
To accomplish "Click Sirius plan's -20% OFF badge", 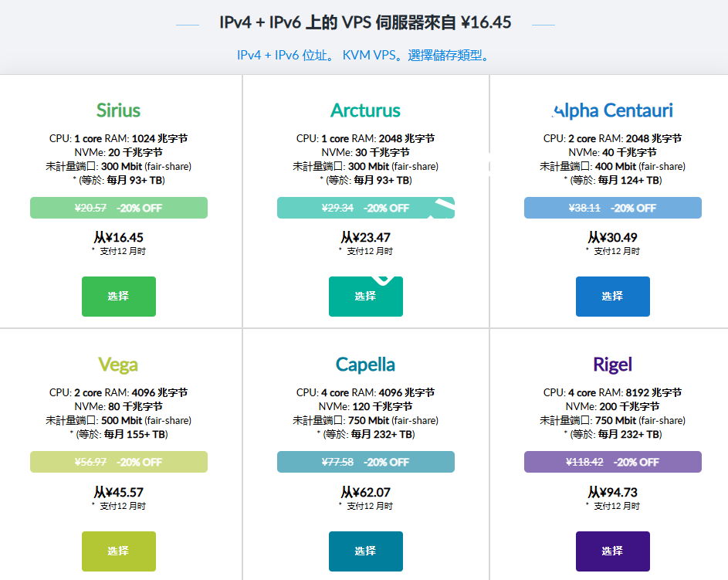I will point(118,208).
